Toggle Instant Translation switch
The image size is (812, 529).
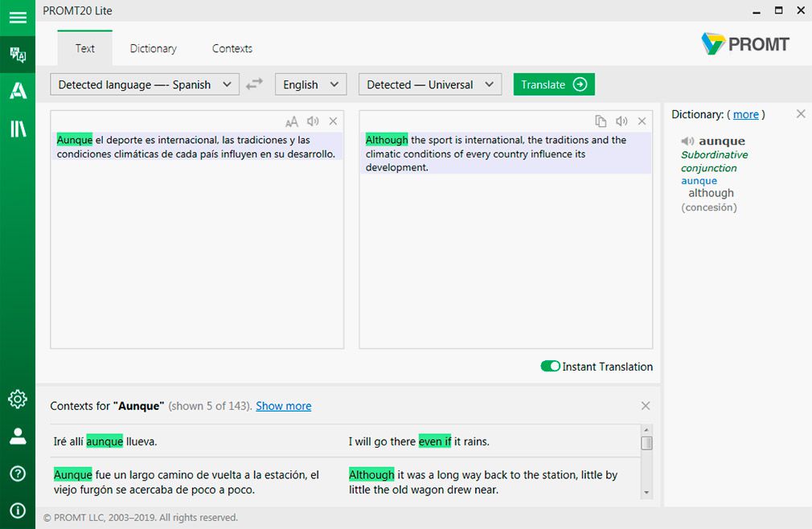pos(550,367)
